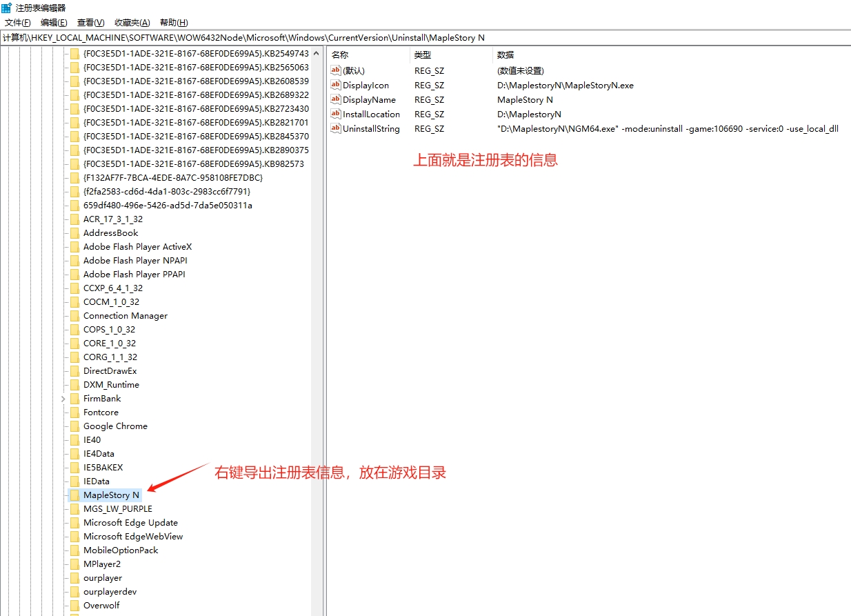This screenshot has height=616, width=851.
Task: Click the folder icon of ACR_17_3_1_32 key
Action: (74, 219)
